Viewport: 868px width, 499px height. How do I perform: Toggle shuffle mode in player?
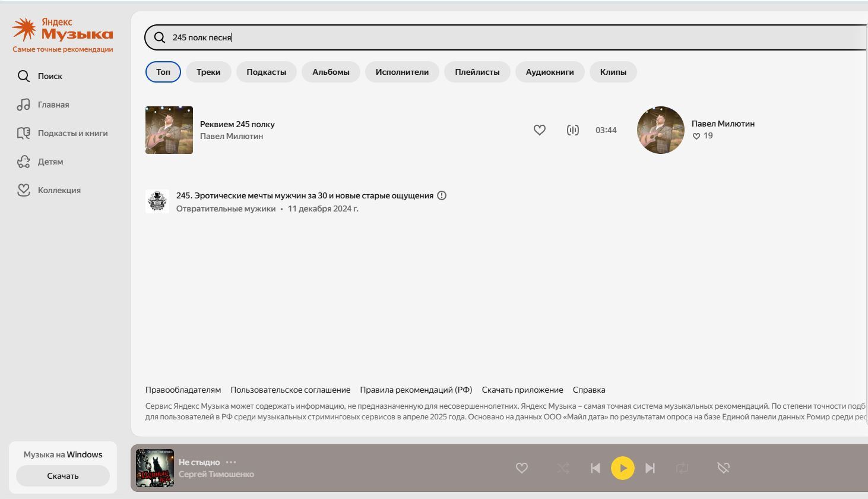[563, 468]
